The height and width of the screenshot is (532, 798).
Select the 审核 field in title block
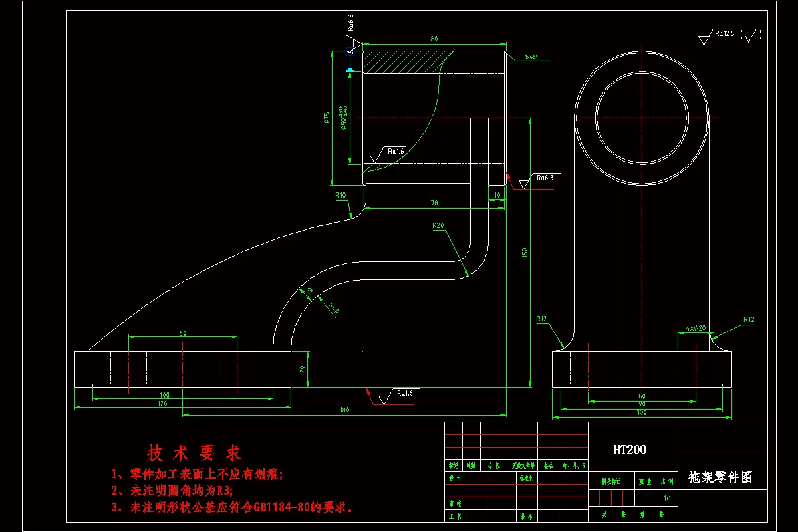pyautogui.click(x=454, y=503)
